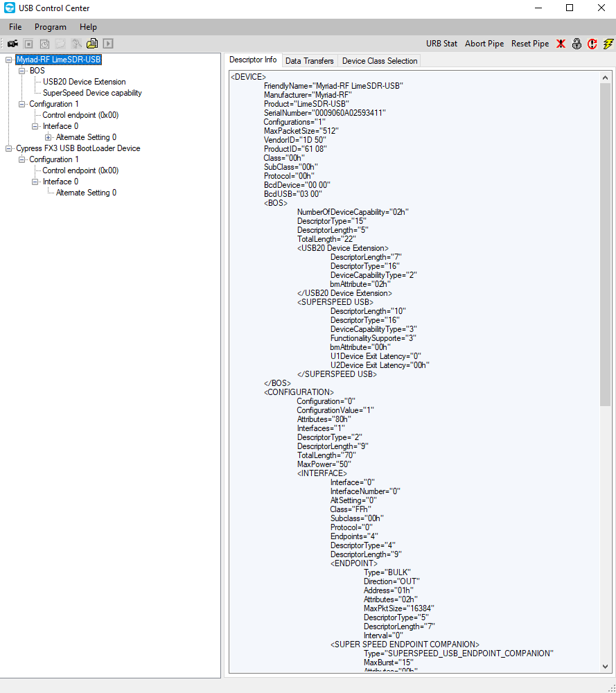This screenshot has height=693, width=616.
Task: Select Cypress Alternate Setting 0 item
Action: [86, 193]
